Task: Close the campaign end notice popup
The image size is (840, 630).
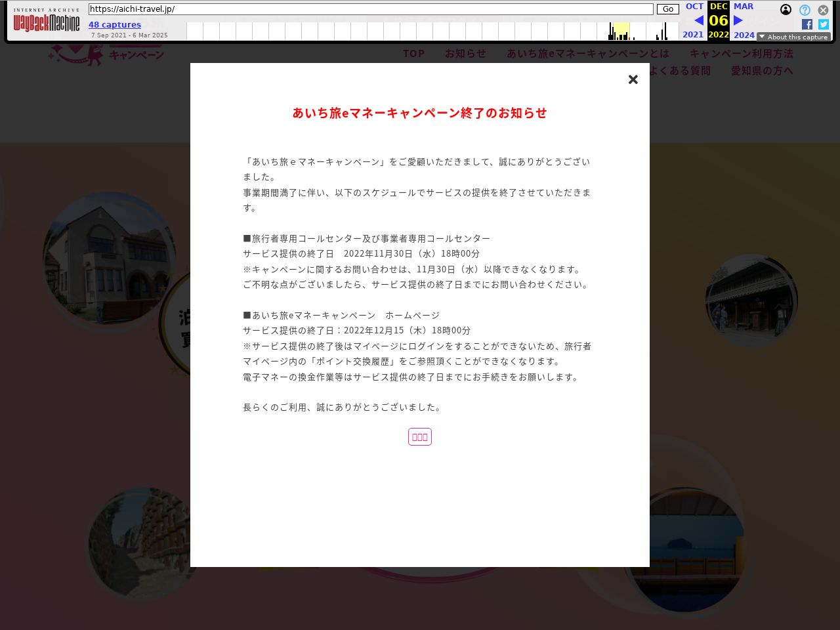Action: (633, 79)
